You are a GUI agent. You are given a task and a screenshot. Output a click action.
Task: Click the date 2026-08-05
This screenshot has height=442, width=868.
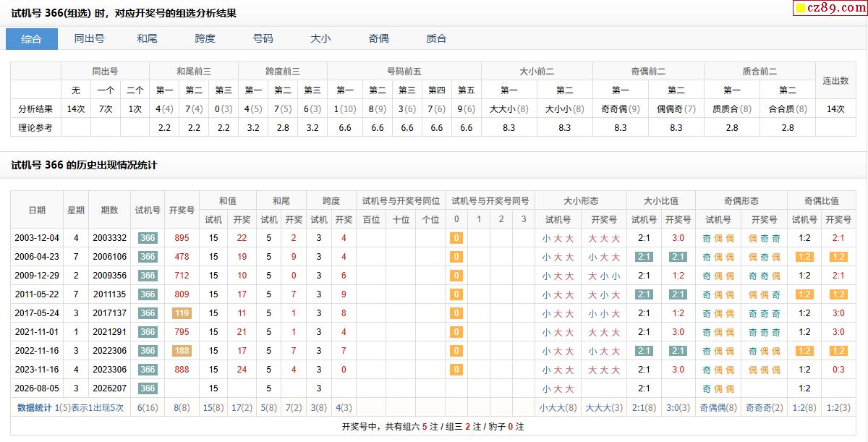pos(37,388)
